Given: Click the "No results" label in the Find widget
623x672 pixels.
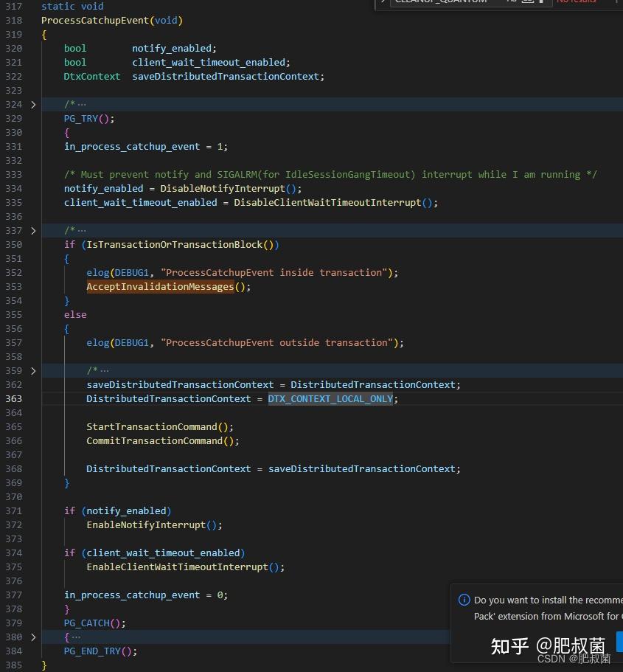Looking at the screenshot, I should (x=577, y=2).
